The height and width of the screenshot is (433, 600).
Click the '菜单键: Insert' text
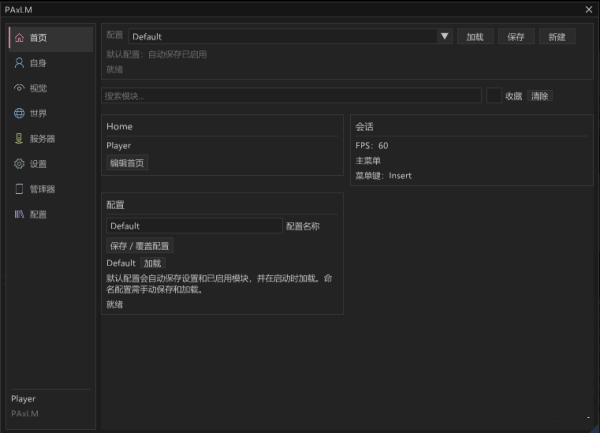point(383,176)
